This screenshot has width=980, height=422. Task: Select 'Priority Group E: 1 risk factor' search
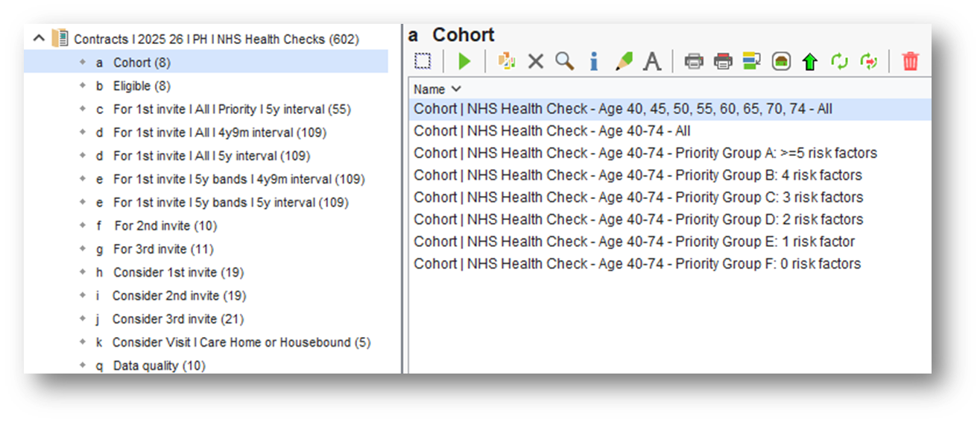(635, 242)
